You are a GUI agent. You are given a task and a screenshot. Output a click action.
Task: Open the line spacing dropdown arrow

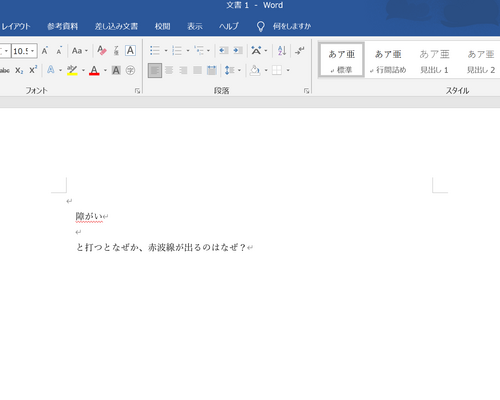(239, 70)
